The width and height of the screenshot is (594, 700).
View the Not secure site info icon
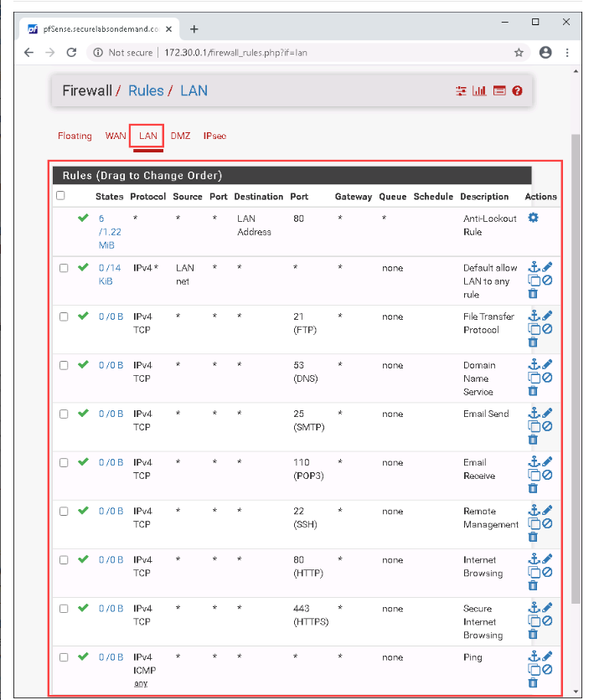[x=98, y=53]
